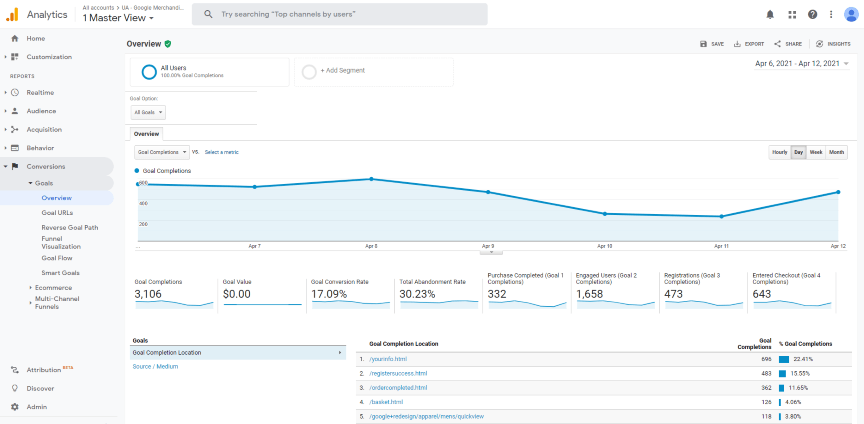Click the All Users segment circle

(149, 72)
